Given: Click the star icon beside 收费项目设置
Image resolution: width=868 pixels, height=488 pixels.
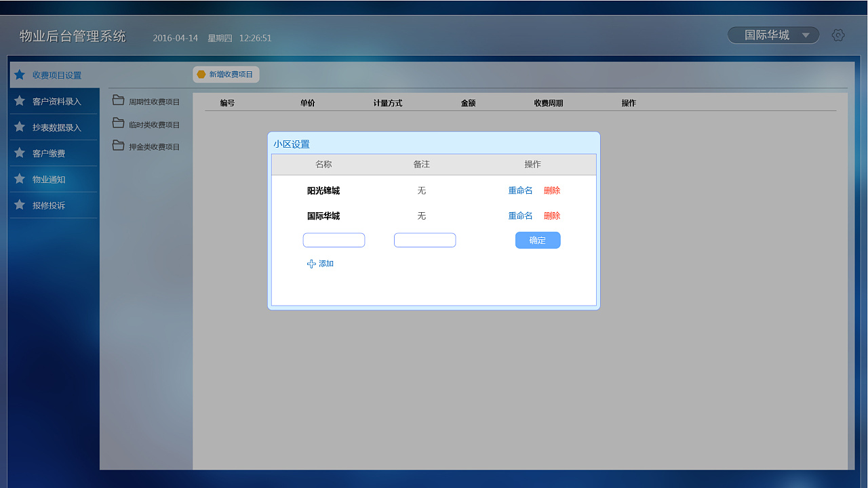Looking at the screenshot, I should click(x=20, y=75).
